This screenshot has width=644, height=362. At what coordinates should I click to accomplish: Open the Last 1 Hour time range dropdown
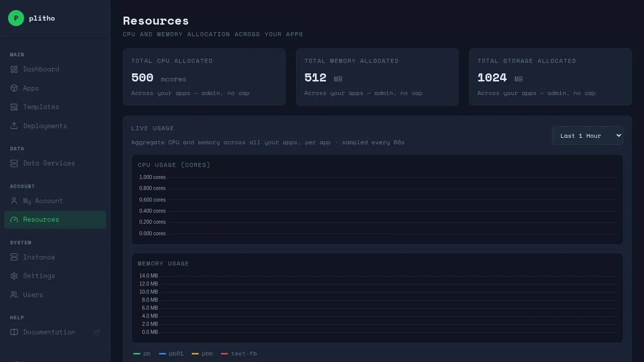click(588, 136)
